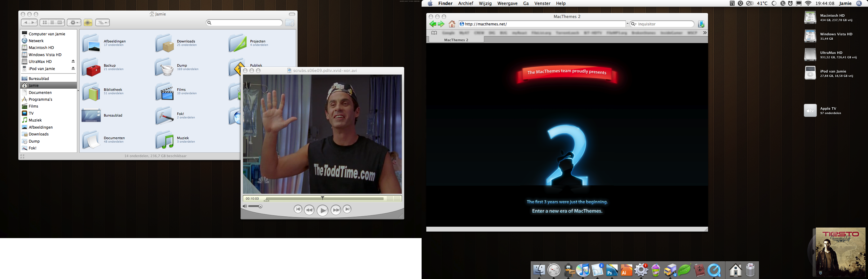Open Finder arrange-by dropdown
868x279 pixels.
click(102, 23)
